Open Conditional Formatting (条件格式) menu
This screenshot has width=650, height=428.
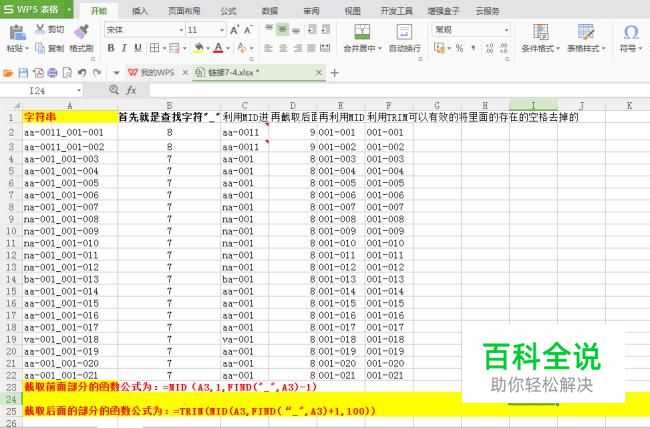(x=541, y=38)
